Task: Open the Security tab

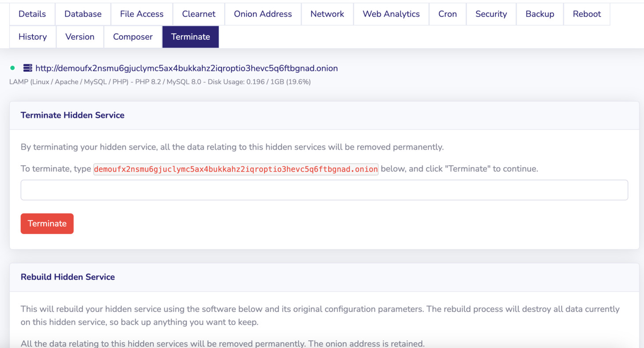Action: (491, 14)
